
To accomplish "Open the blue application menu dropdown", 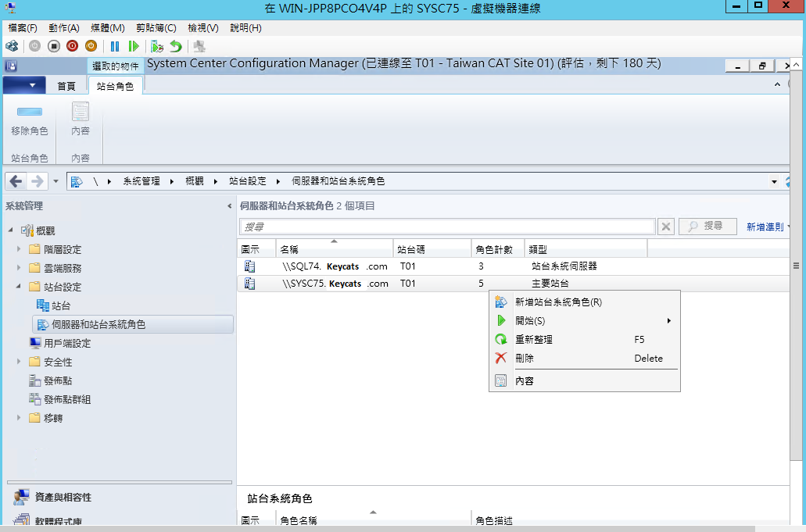I will 24,85.
